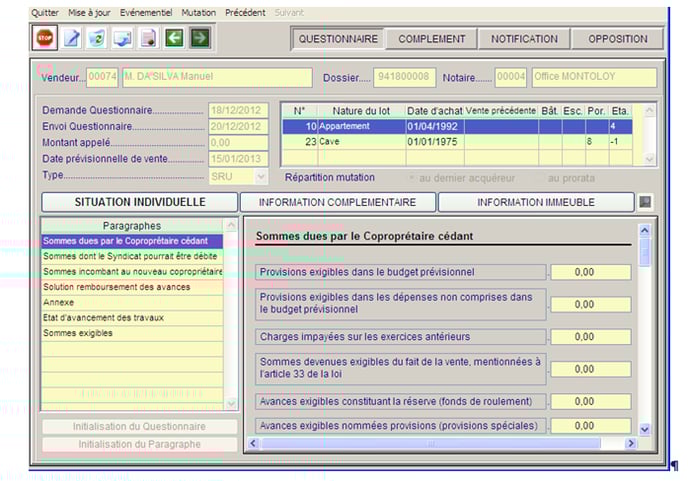Click the red STOP icon
The image size is (688, 481).
45,38
